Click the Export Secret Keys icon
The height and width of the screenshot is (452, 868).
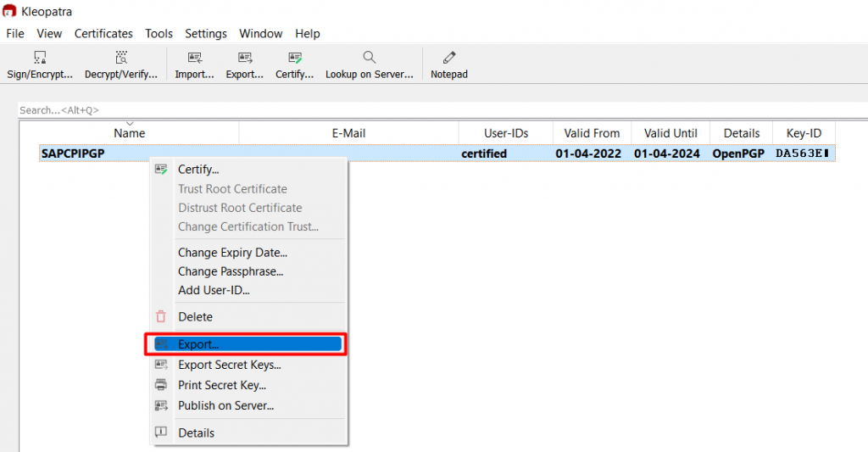[x=161, y=365]
